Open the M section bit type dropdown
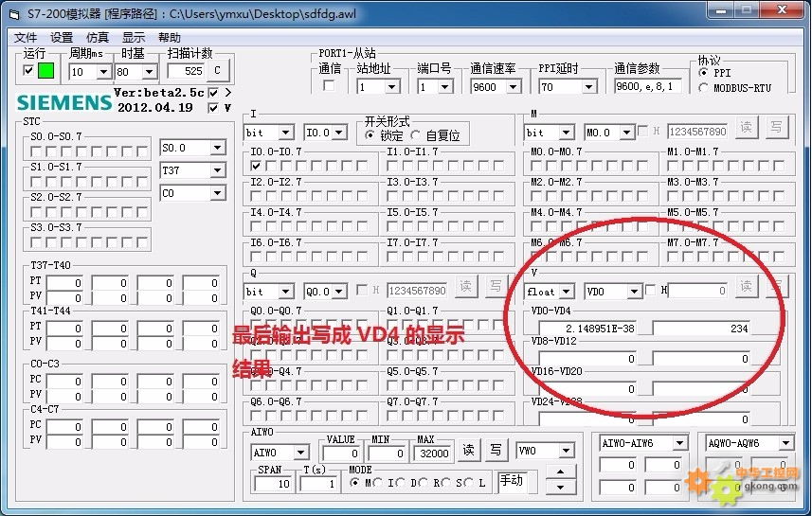Viewport: 812px width, 516px height. [x=566, y=133]
